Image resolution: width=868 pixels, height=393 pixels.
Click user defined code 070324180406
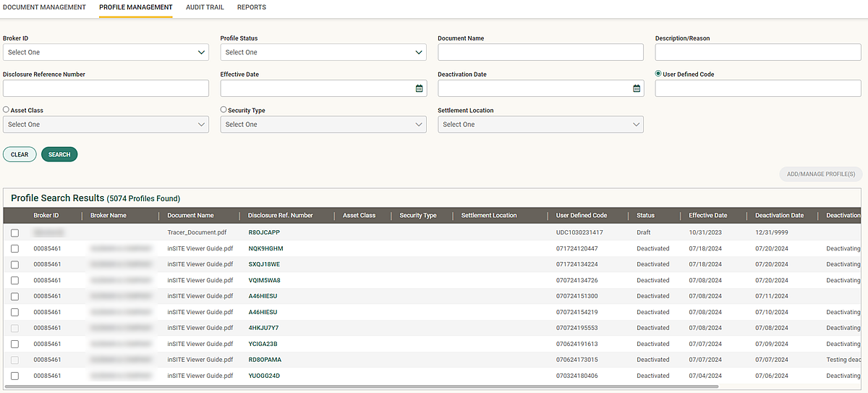577,376
